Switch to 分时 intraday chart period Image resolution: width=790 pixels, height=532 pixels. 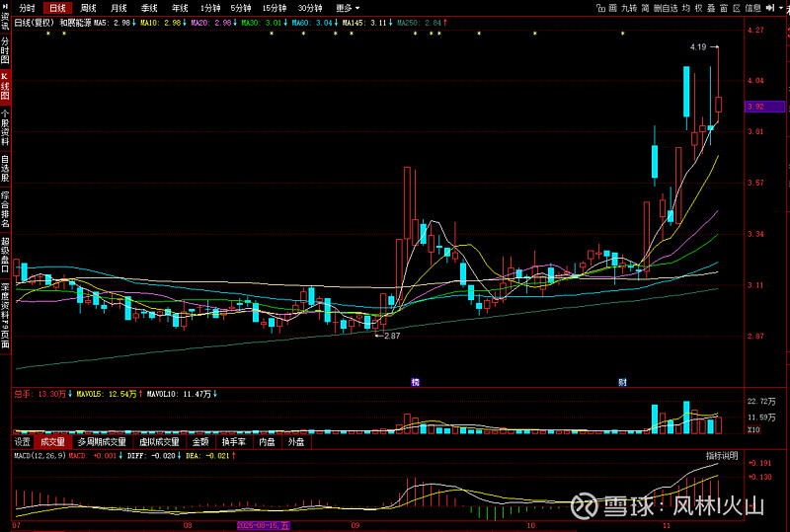coord(27,8)
